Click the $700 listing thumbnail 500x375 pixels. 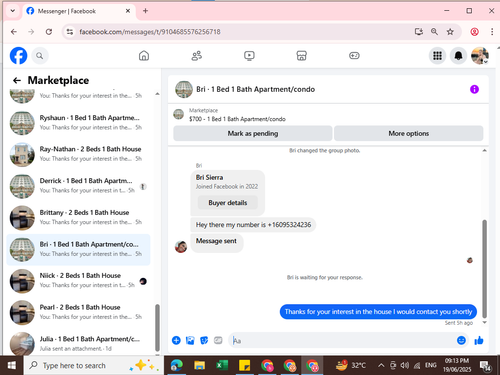(179, 114)
